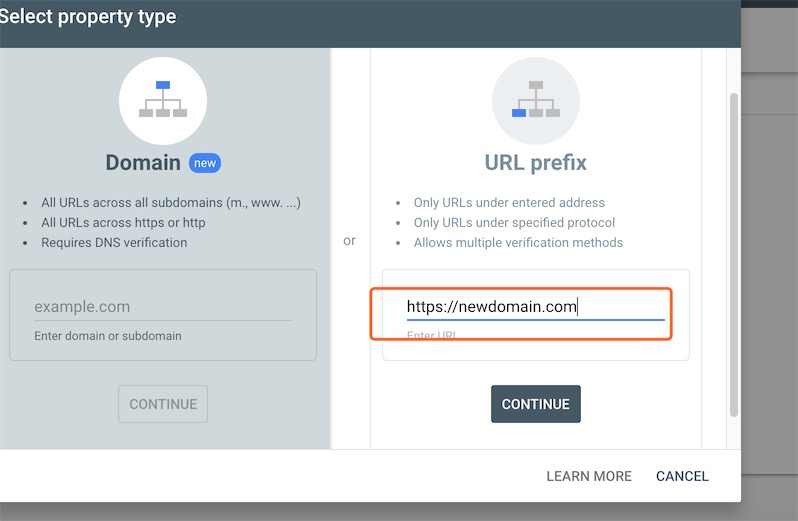Click 'All URLs across https or http'

pyautogui.click(x=123, y=223)
